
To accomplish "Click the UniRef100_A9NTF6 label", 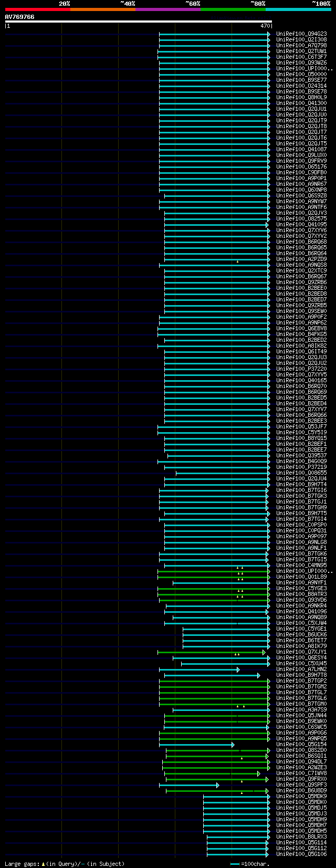I will click(301, 207).
